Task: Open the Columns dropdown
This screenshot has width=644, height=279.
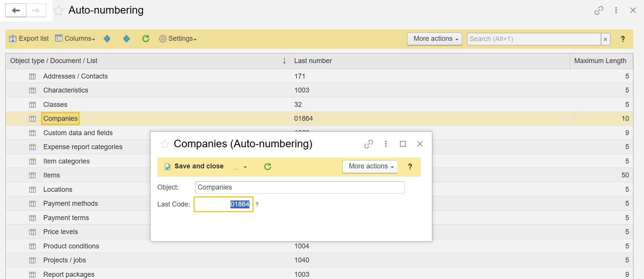Action: coord(75,39)
